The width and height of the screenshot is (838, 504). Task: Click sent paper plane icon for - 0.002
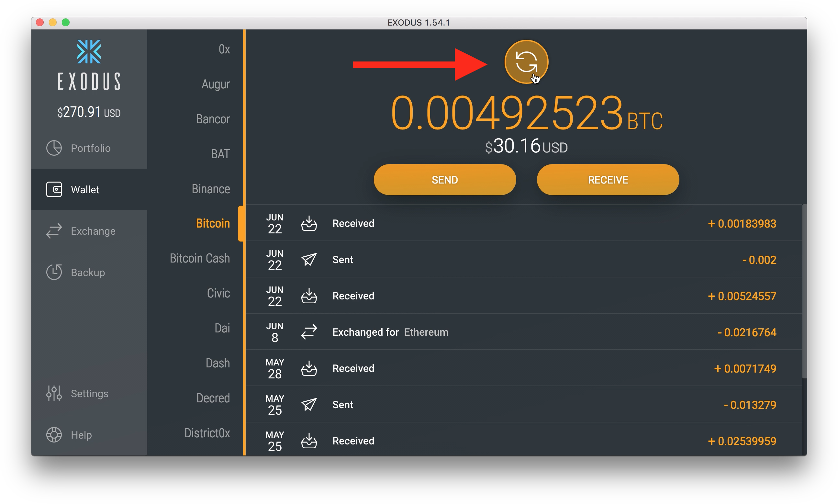[309, 260]
